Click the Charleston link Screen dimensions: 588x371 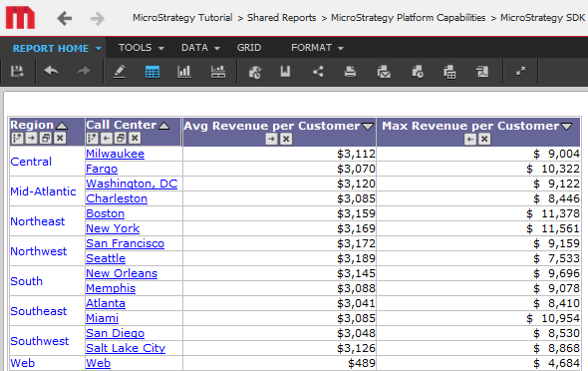[x=117, y=198]
